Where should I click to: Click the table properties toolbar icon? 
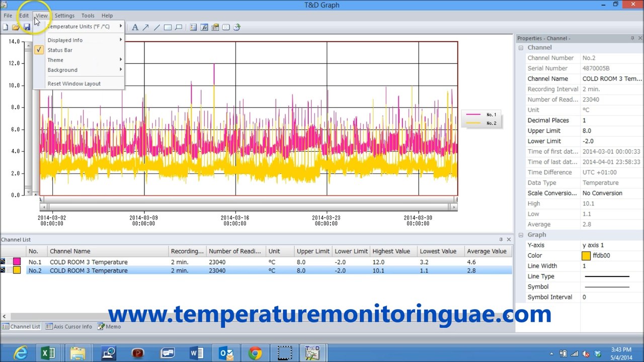pyautogui.click(x=215, y=27)
